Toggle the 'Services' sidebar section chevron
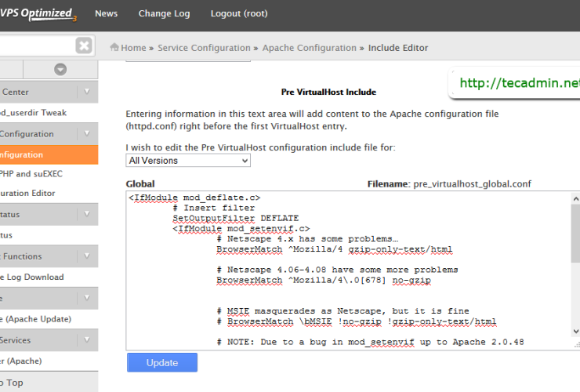Viewport: 580px width, 392px height. (88, 340)
